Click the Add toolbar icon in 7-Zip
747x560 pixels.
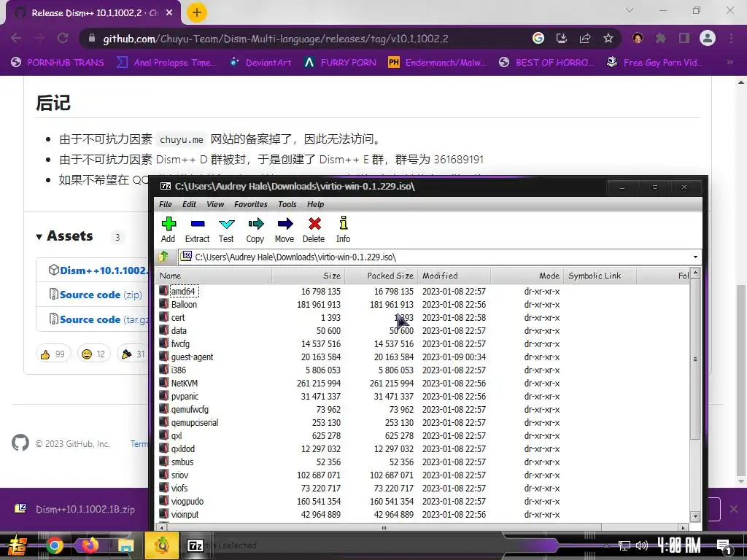[169, 230]
